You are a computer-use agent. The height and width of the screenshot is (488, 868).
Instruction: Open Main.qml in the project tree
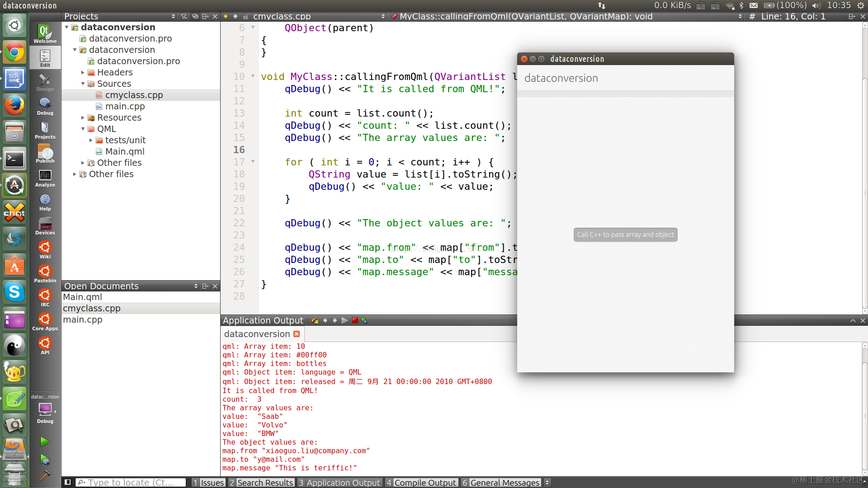pos(125,151)
